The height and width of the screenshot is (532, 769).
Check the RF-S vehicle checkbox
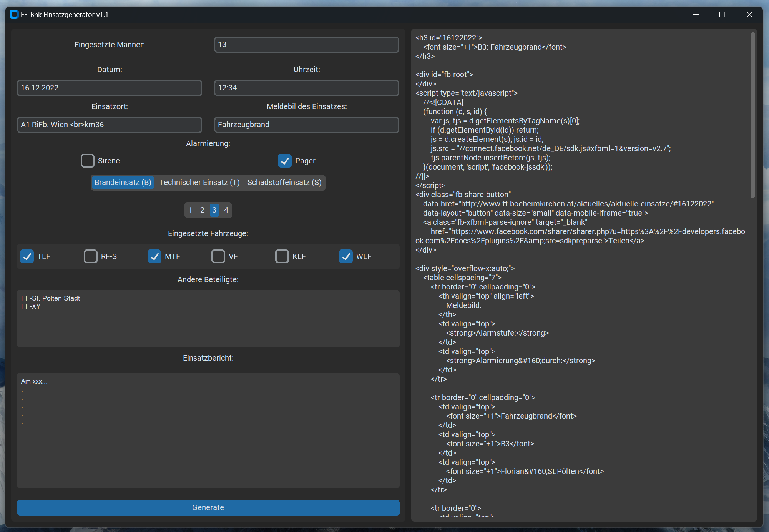tap(91, 256)
